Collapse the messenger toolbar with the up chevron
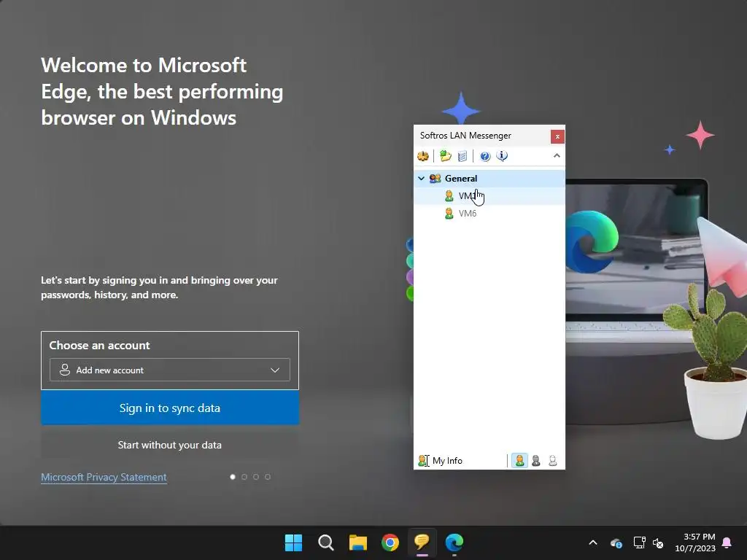 557,156
